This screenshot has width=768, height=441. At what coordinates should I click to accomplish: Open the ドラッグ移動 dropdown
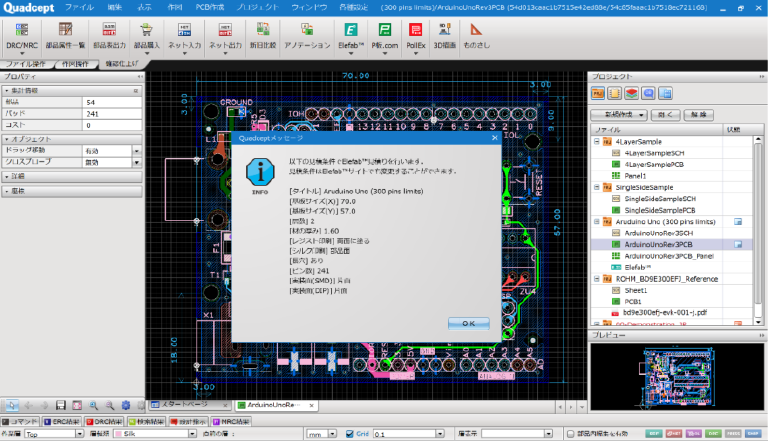tap(137, 151)
